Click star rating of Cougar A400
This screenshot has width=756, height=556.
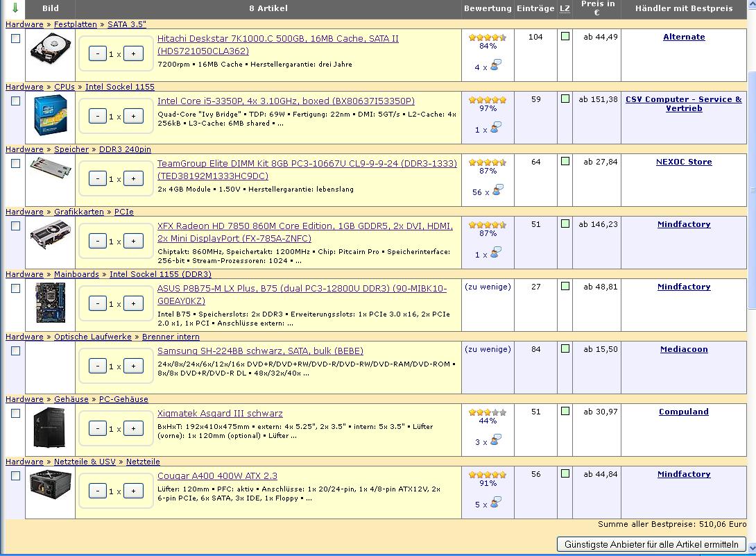point(488,474)
